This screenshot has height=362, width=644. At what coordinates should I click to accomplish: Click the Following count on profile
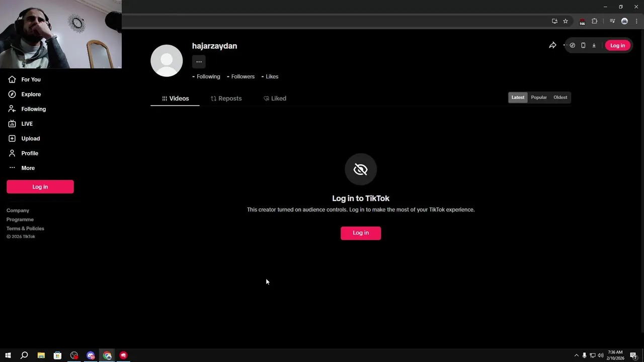click(x=206, y=76)
